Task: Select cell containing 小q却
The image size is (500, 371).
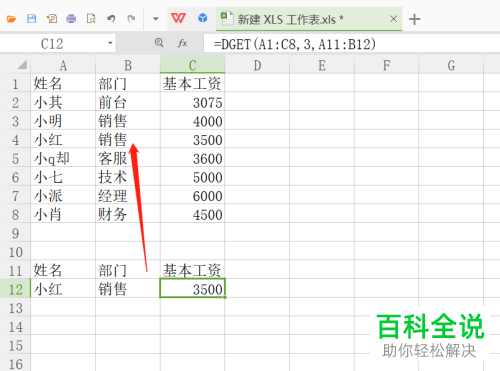Action: (x=63, y=158)
